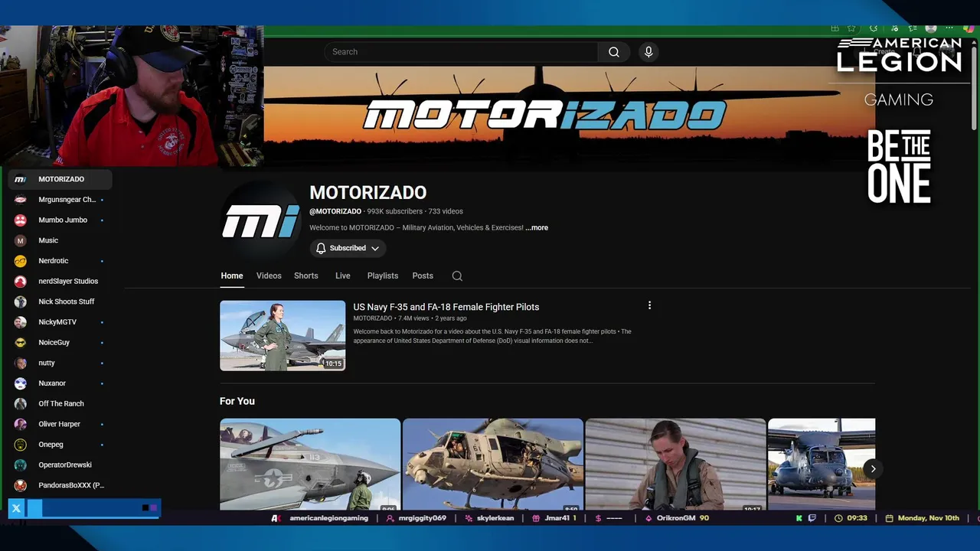
Task: Click the 733 videos count
Action: click(x=446, y=211)
